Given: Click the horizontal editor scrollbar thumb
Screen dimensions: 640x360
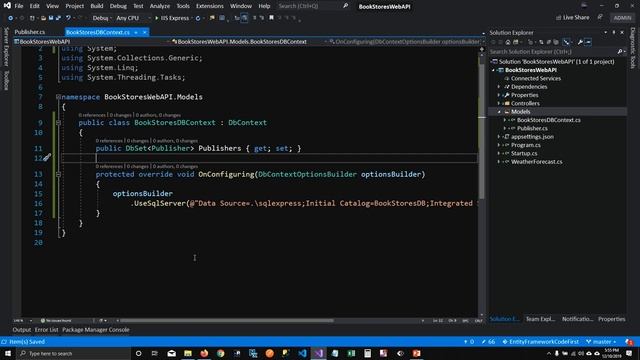Looking at the screenshot, I should coord(227,320).
